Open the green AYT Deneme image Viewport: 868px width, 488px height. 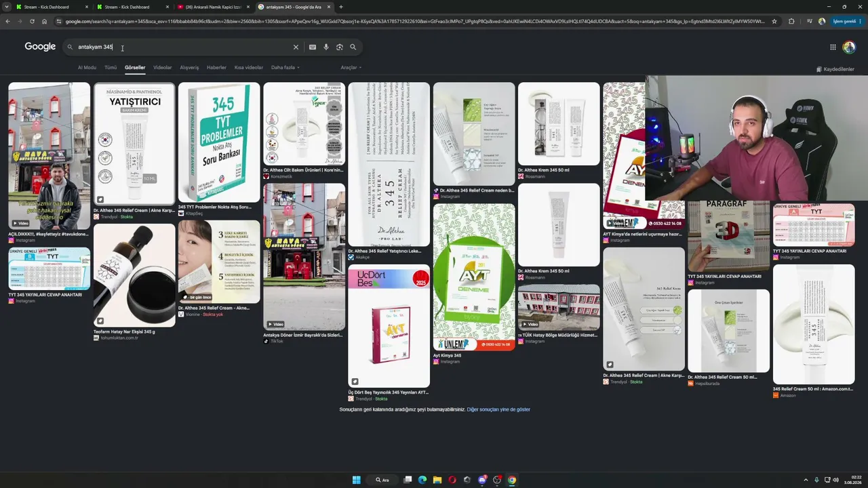[x=474, y=277]
